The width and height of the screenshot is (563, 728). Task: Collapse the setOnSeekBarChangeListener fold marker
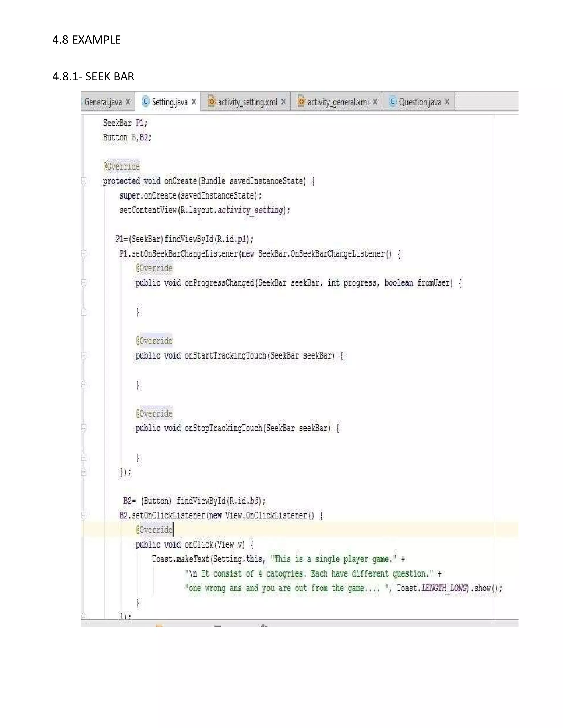(x=84, y=254)
